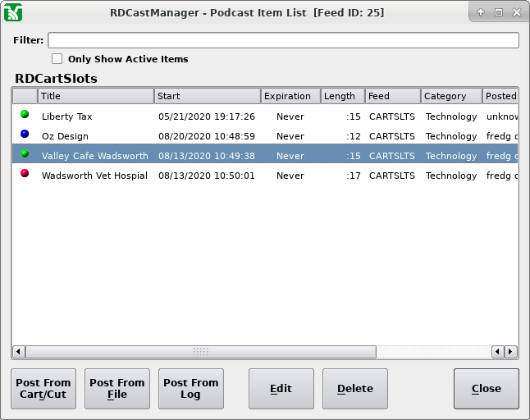Click the RDCastManager app icon in title bar
Image resolution: width=530 pixels, height=420 pixels.
pos(13,12)
